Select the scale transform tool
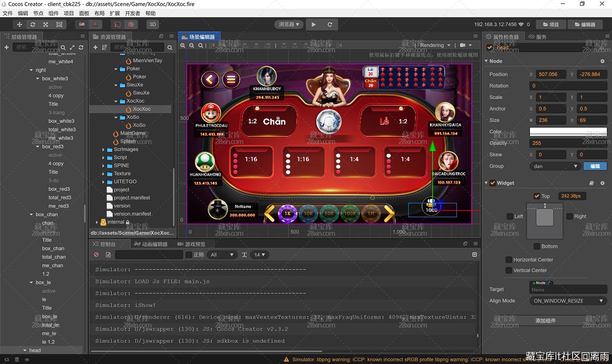The width and height of the screenshot is (612, 364). coord(46,24)
